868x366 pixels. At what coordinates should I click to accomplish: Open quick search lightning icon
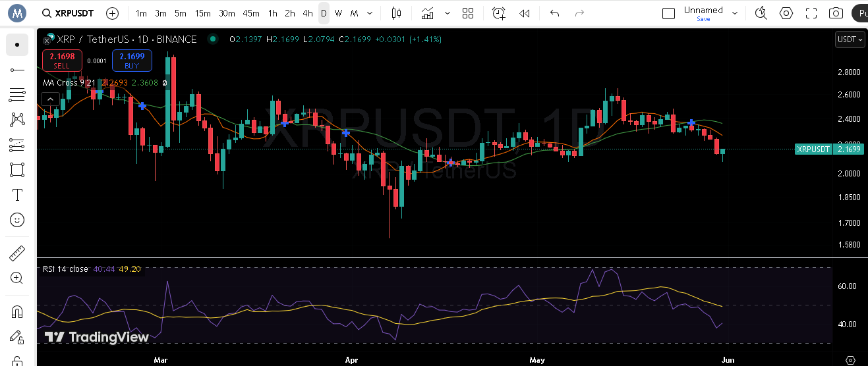click(x=761, y=13)
